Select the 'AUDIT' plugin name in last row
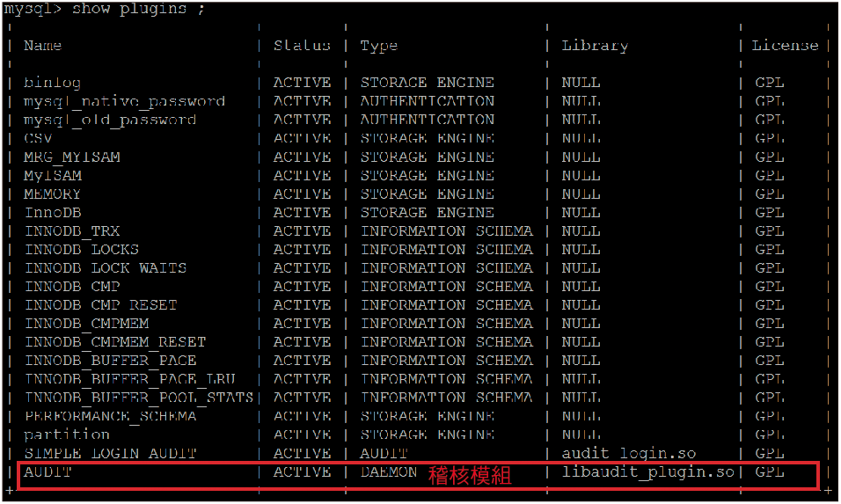This screenshot has width=841, height=504. (x=48, y=471)
